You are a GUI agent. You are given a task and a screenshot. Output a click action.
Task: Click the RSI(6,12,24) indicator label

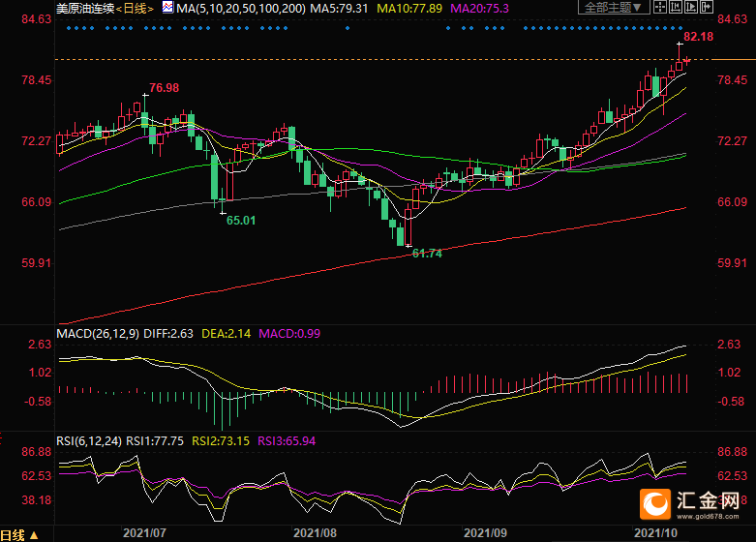click(x=89, y=441)
